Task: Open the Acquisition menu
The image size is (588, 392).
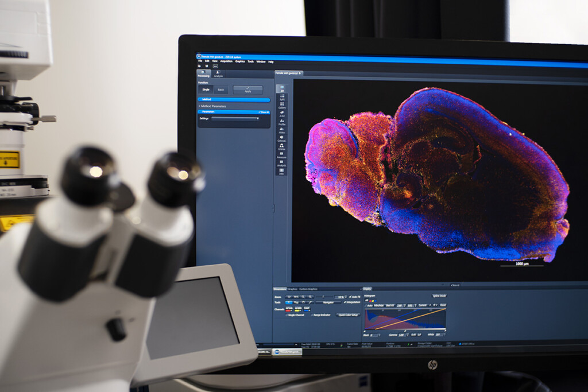Action: pyautogui.click(x=227, y=61)
